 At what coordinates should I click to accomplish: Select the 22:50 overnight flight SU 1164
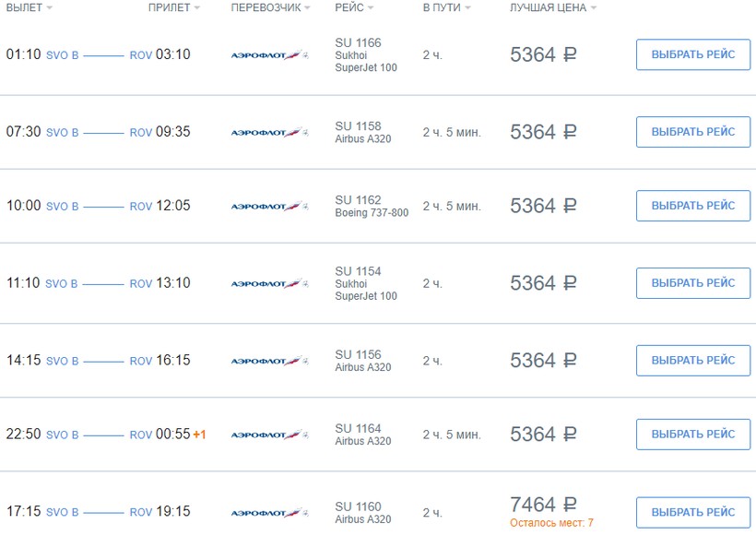click(x=693, y=435)
